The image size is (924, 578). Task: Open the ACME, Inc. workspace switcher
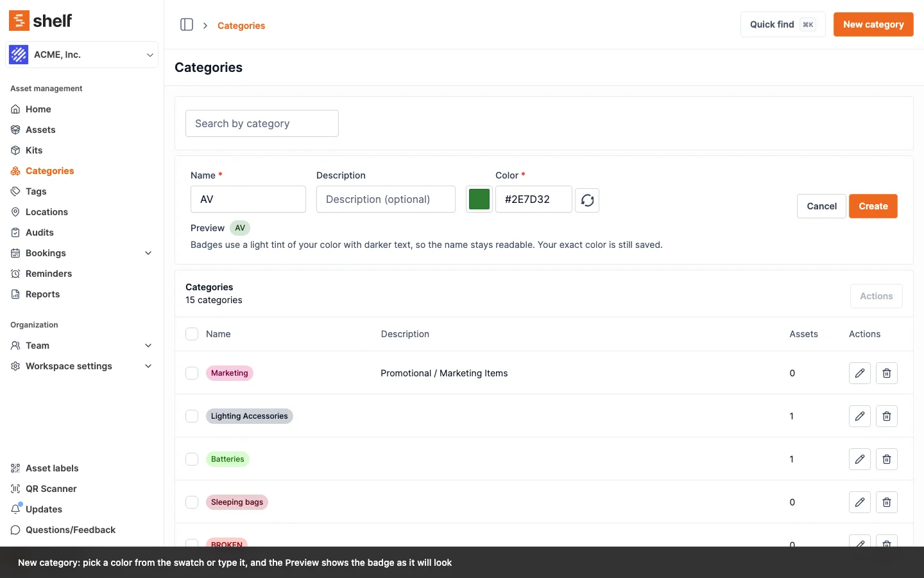tap(81, 55)
